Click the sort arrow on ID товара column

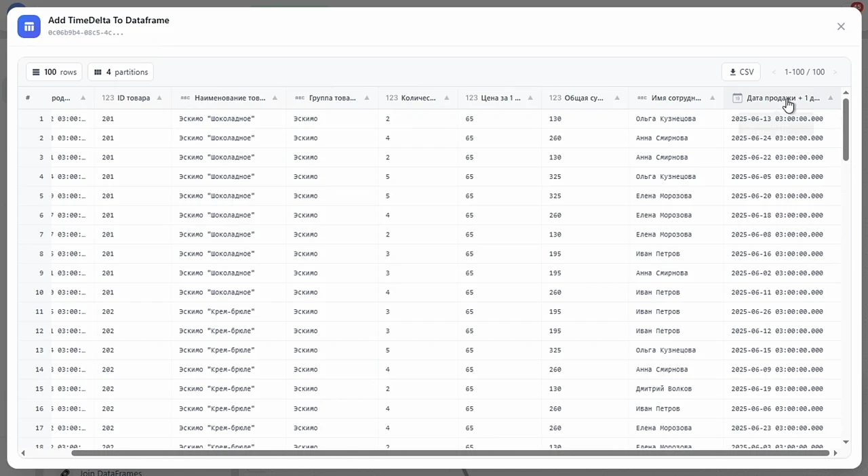pos(159,98)
